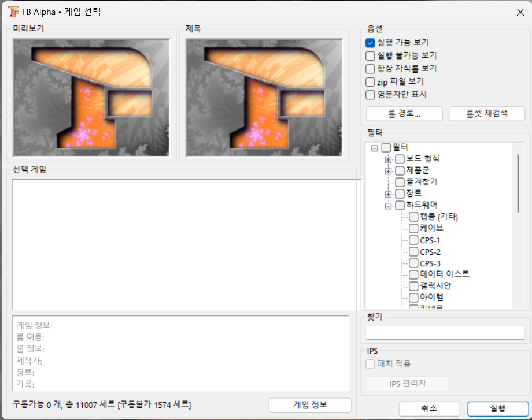Expand the 제품군 tree node
Screen dimensions: 532x420
click(388, 171)
